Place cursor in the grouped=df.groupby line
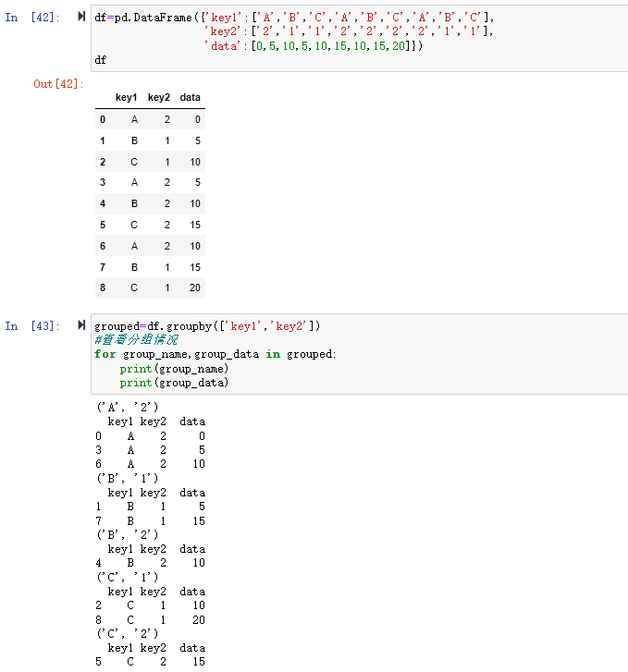Viewport: 628px width, 672px height. [x=207, y=325]
